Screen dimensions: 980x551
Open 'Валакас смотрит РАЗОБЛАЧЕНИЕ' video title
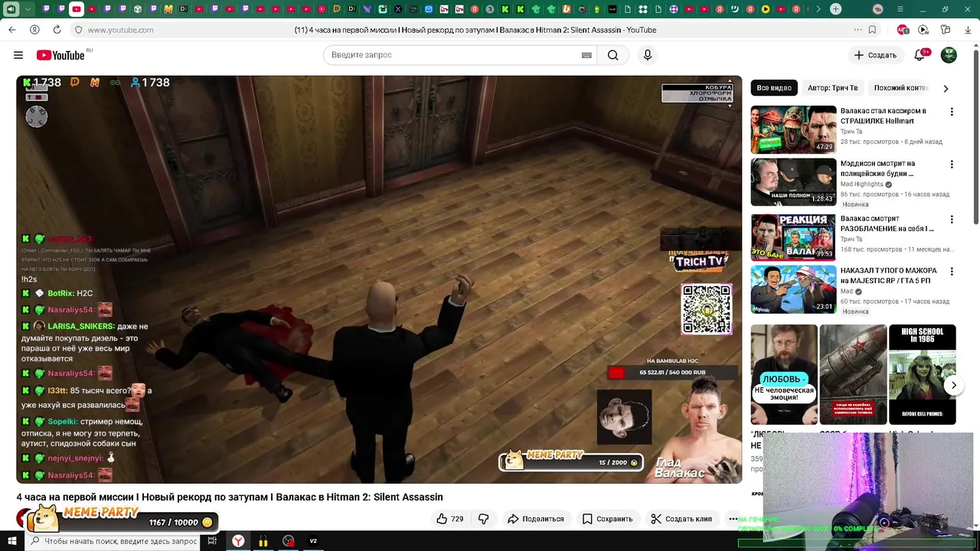(887, 223)
